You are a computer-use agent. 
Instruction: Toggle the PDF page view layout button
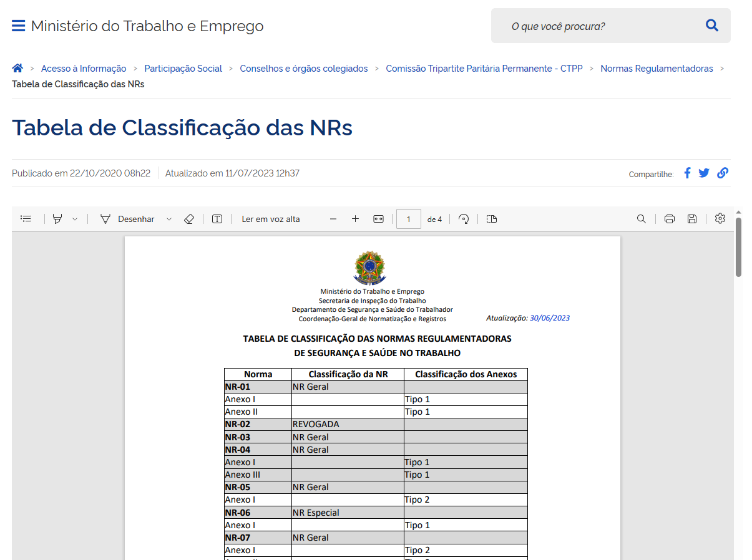click(492, 219)
